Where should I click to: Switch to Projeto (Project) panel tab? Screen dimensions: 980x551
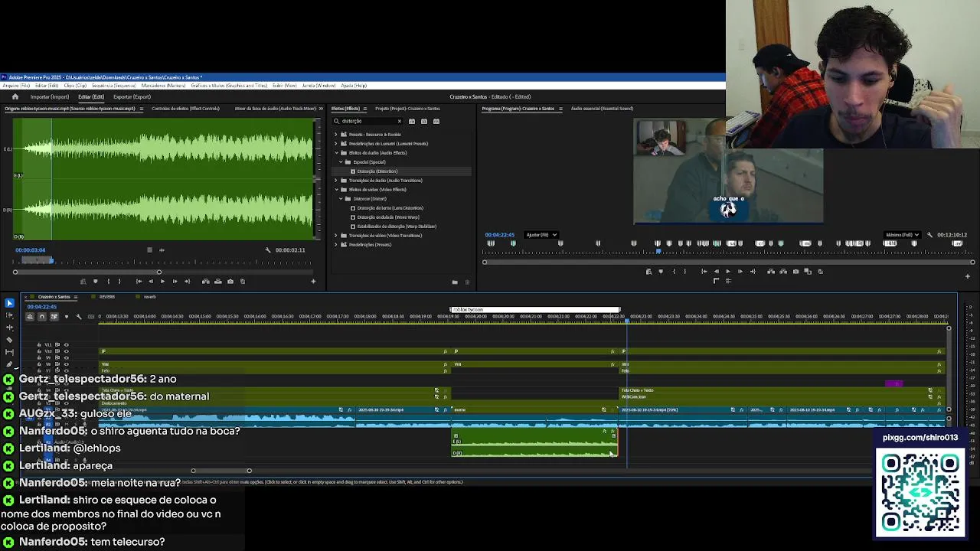pyautogui.click(x=407, y=109)
